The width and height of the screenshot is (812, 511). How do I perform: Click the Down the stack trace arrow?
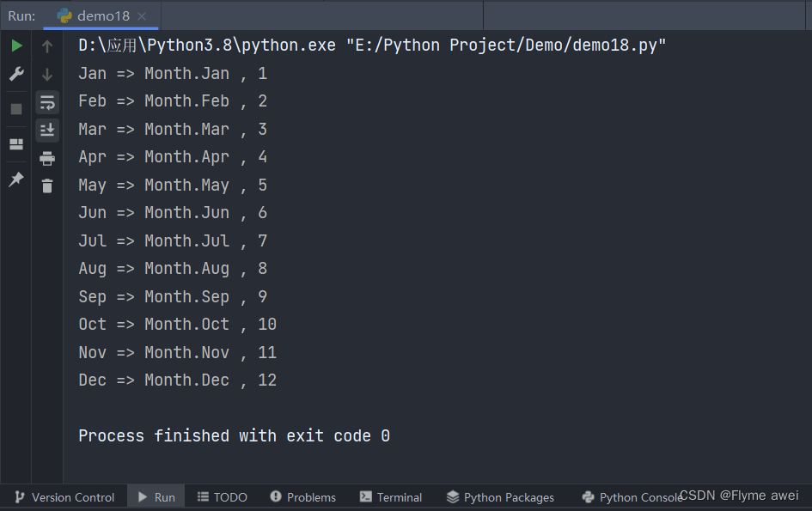coord(47,75)
